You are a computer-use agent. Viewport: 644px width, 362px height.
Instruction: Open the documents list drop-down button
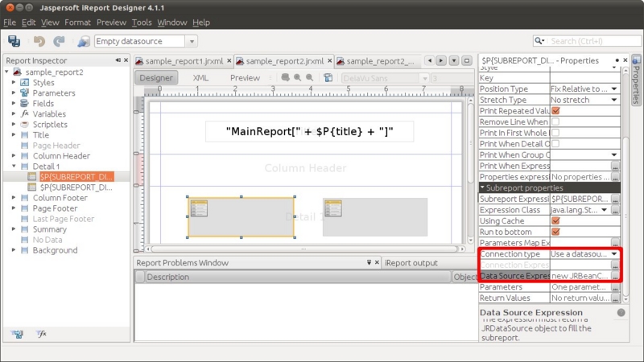[x=454, y=61]
